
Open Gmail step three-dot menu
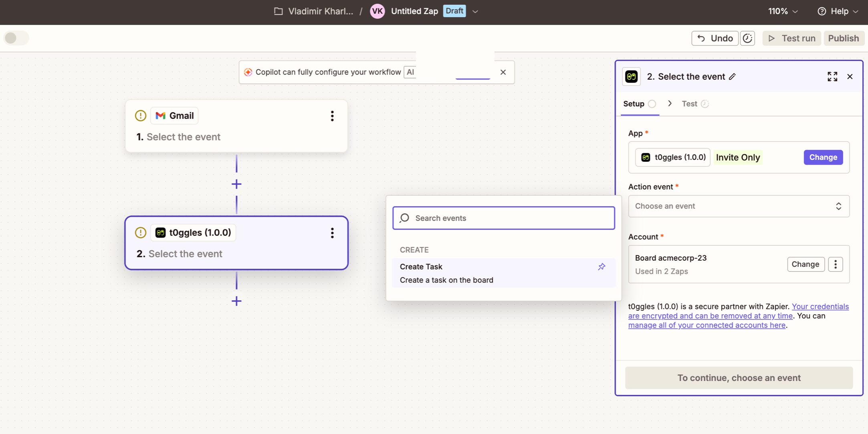pos(332,116)
